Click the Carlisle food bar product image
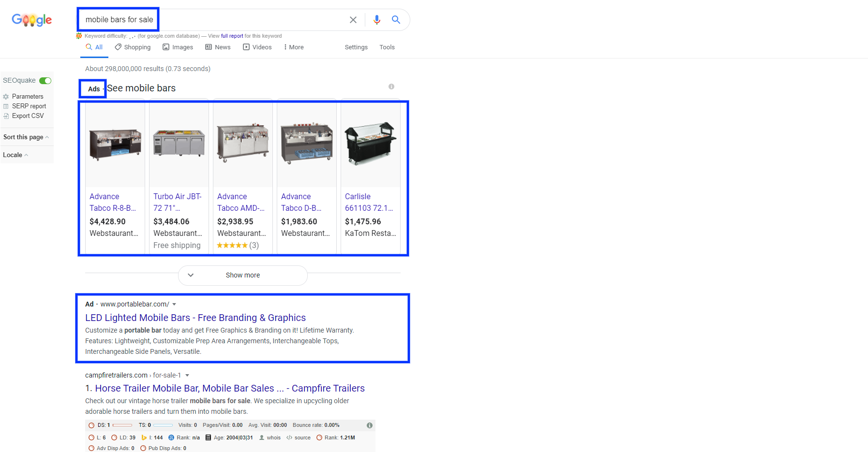This screenshot has height=452, width=868. click(371, 143)
